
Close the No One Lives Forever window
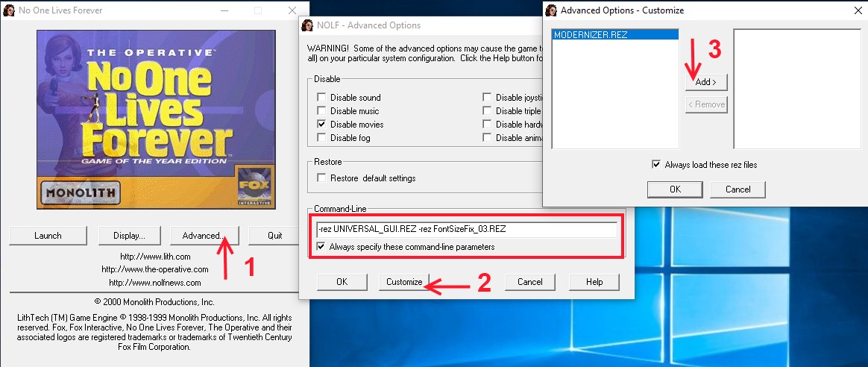292,10
